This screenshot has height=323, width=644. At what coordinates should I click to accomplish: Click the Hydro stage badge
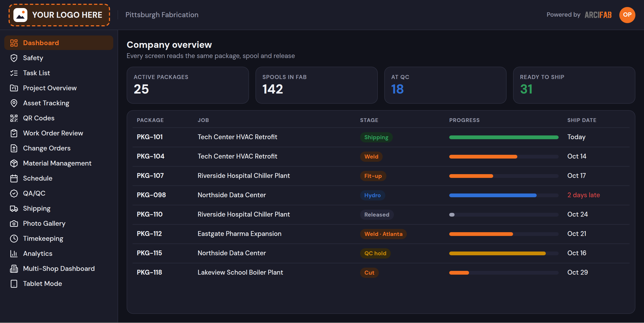pyautogui.click(x=372, y=195)
